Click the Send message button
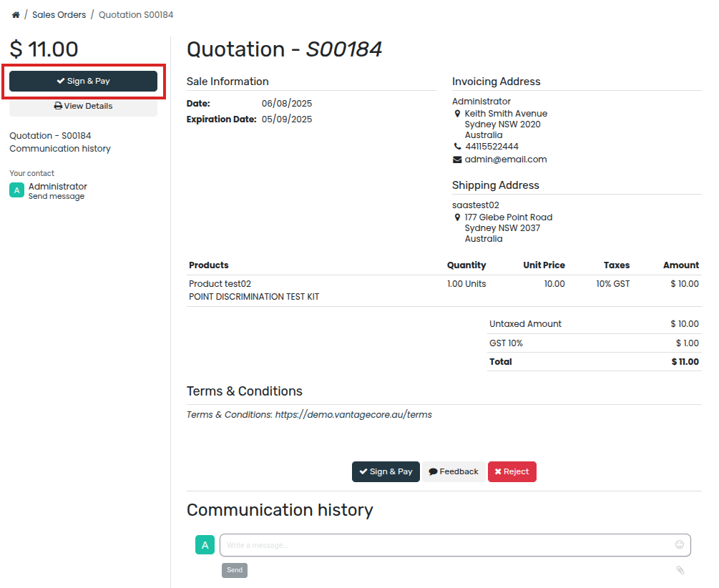Screen dimensions: 719x588 (235, 570)
